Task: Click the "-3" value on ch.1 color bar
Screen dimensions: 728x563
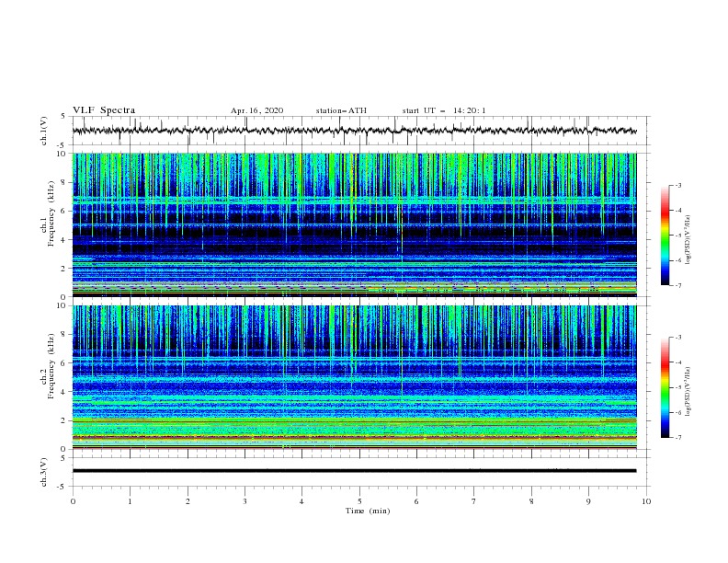Action: (677, 185)
